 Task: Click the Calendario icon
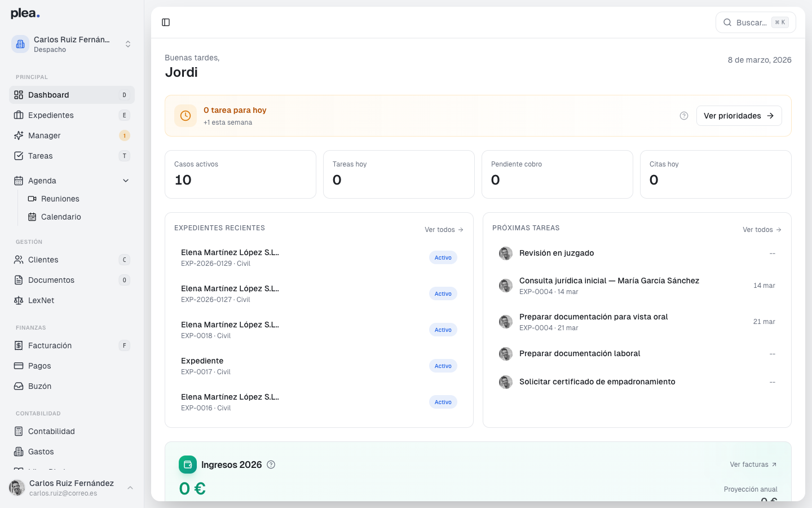click(x=32, y=217)
